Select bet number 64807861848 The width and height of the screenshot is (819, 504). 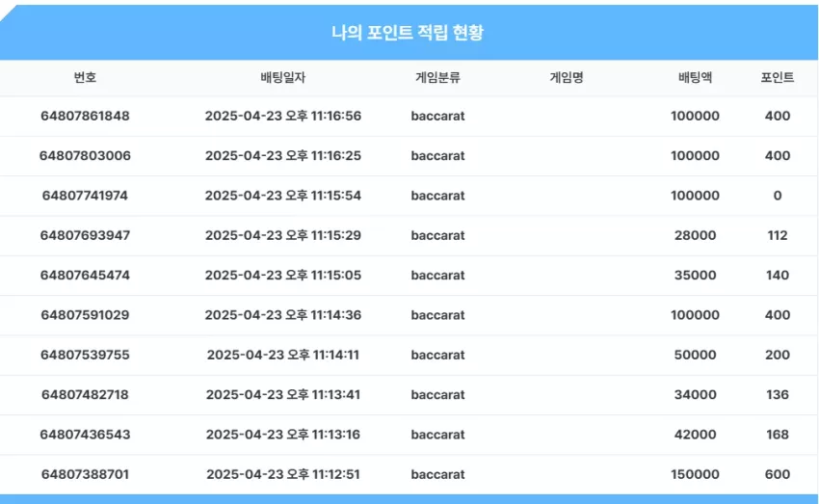pyautogui.click(x=85, y=116)
